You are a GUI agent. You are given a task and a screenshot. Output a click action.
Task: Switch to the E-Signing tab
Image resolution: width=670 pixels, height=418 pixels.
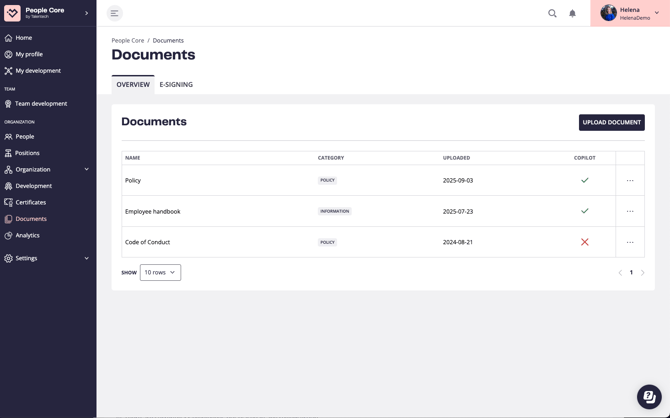176,85
